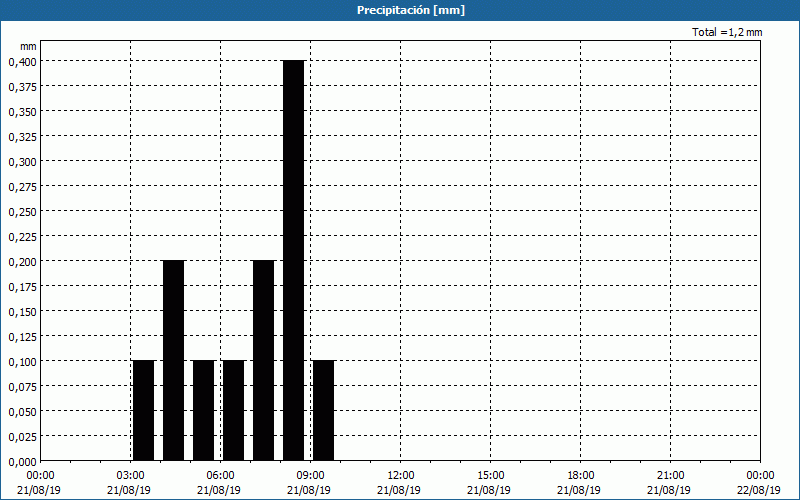Click the 21:00 time axis label
Screen dimensions: 800x500
(670, 476)
